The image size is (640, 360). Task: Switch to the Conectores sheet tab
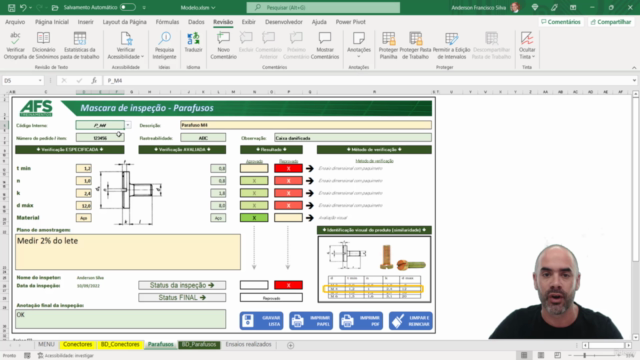[78, 345]
